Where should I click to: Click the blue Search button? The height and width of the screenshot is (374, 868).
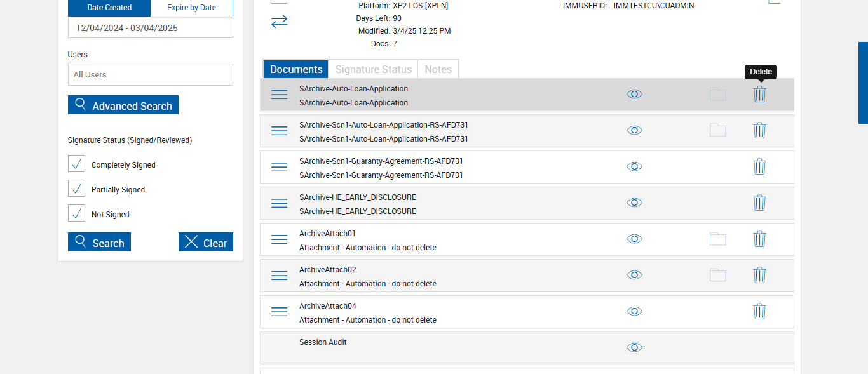(x=99, y=243)
